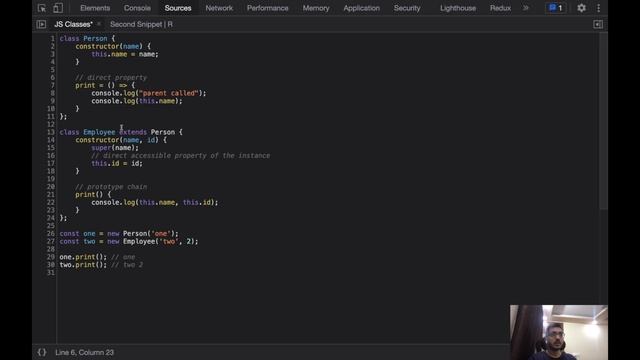Open the Application tab
This screenshot has width=640, height=360.
pos(362,8)
